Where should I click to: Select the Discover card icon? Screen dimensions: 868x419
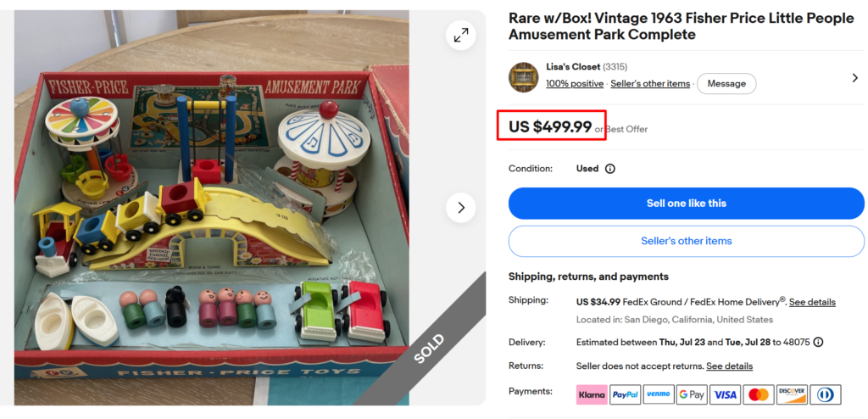tap(792, 394)
